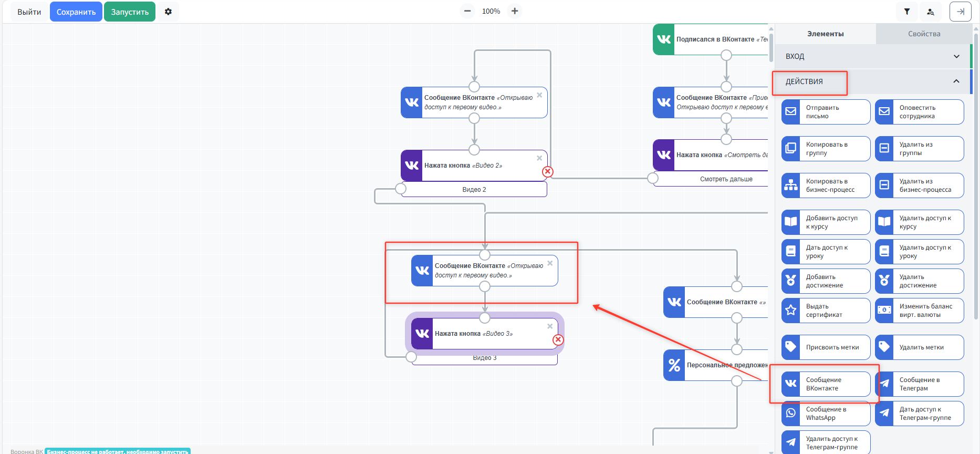Remove connection with red X on 'Видео 2'

[547, 172]
